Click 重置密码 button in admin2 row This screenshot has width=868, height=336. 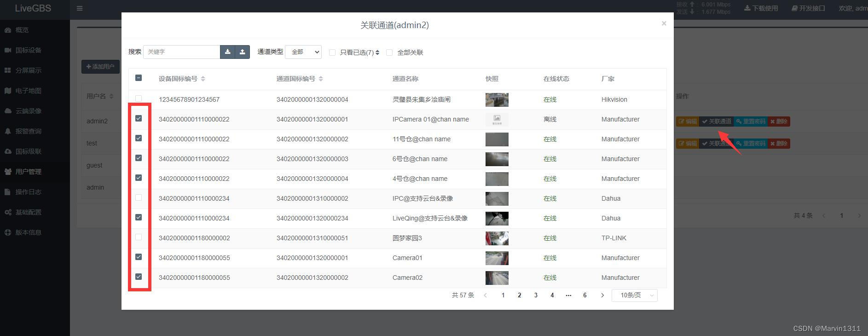(751, 122)
